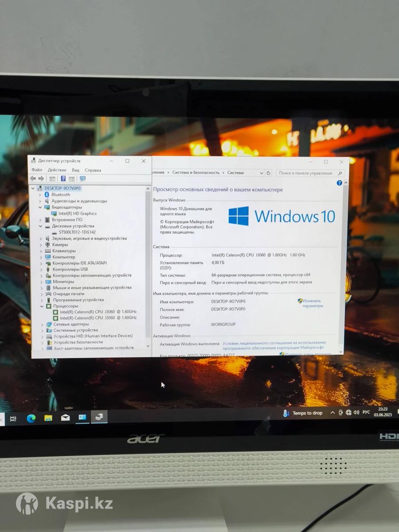Open Task View on the taskbar
The image size is (399, 532).
click(13, 419)
